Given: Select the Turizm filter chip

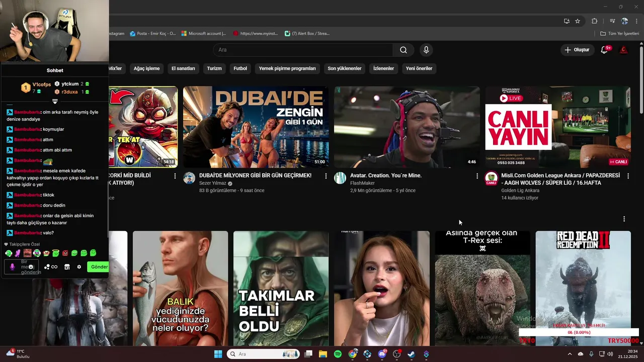Looking at the screenshot, I should coord(214,68).
